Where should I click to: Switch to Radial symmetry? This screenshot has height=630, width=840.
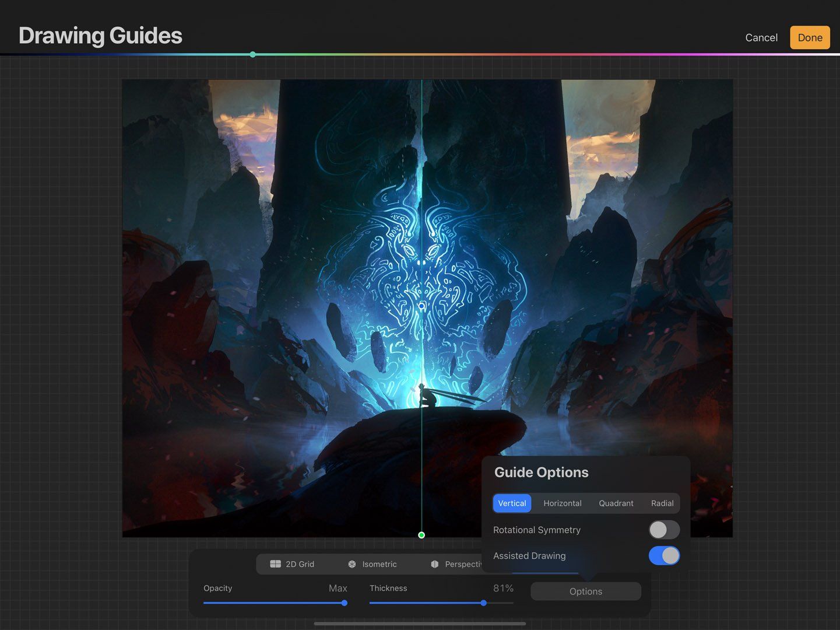point(662,503)
